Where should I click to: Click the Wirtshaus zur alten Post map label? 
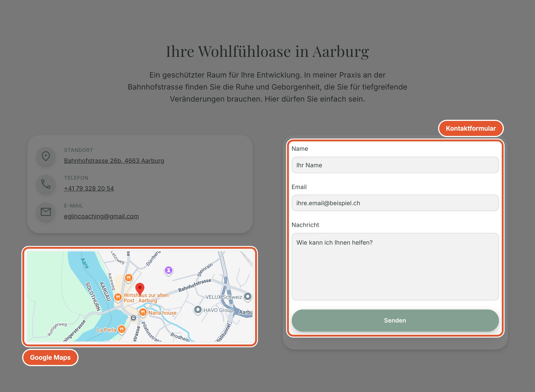click(x=146, y=298)
